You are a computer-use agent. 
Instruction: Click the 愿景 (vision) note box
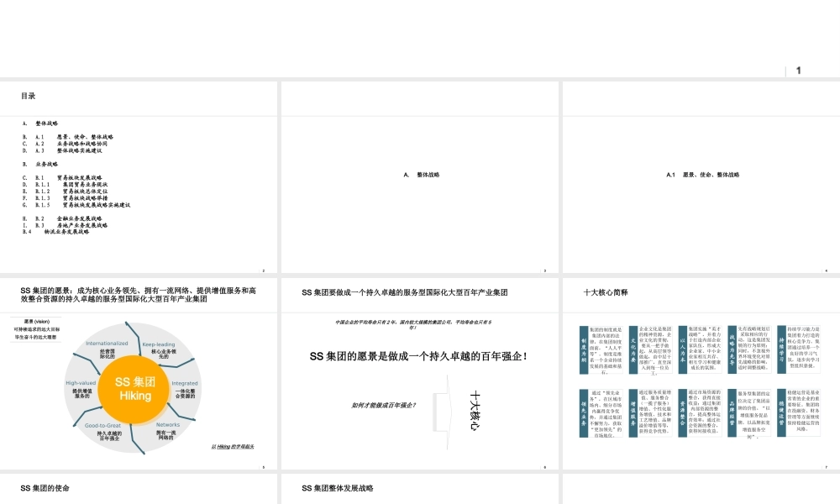pos(36,329)
